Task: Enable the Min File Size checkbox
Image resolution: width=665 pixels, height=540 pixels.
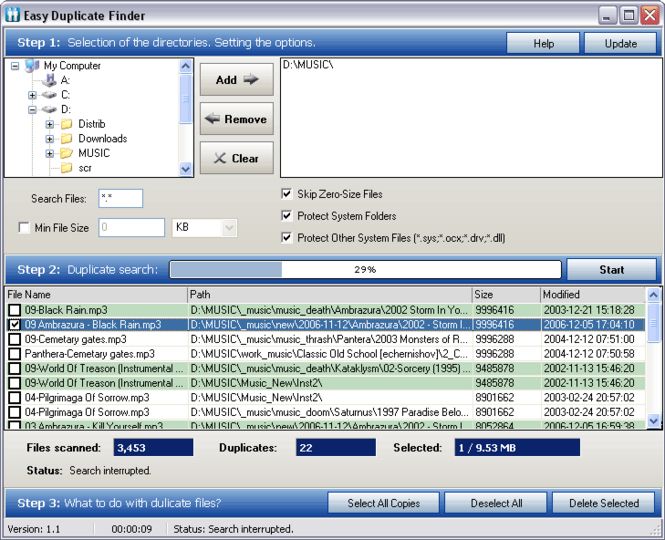Action: coord(24,228)
